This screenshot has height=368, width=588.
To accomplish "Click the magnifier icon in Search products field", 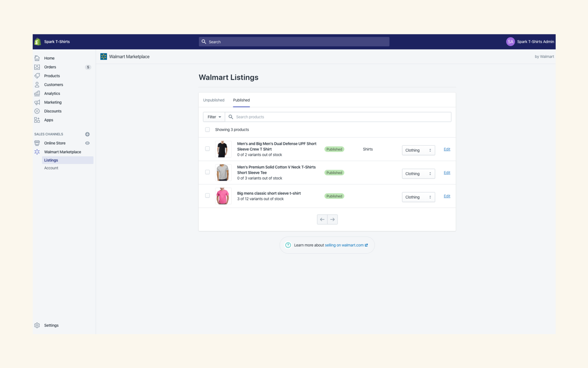I will pos(231,117).
